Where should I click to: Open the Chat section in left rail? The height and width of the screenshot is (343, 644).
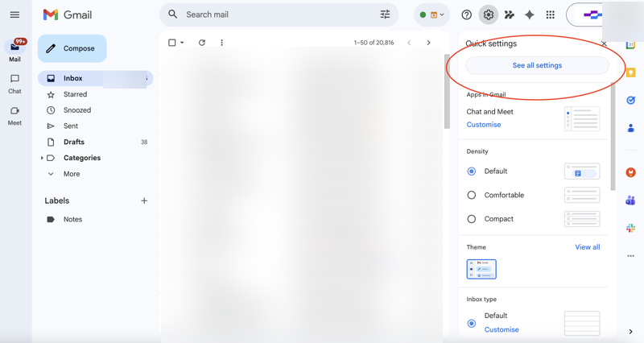[14, 84]
